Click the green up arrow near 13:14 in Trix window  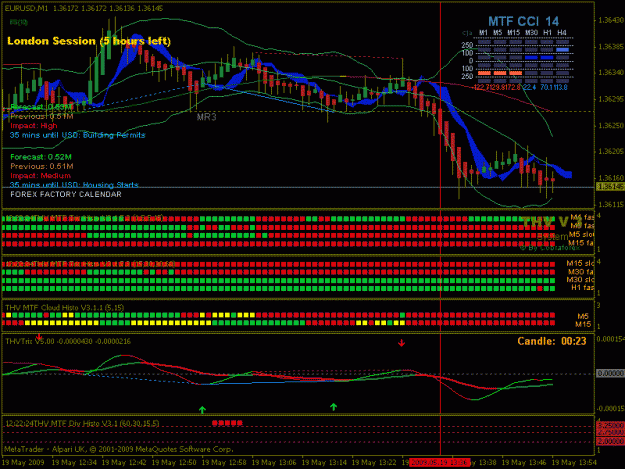(333, 406)
